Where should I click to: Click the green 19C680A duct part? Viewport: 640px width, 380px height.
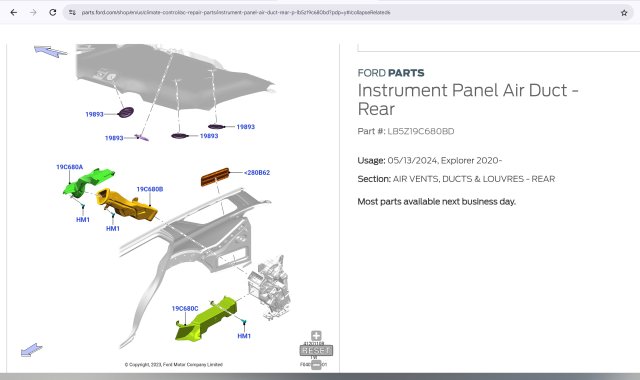click(x=87, y=181)
